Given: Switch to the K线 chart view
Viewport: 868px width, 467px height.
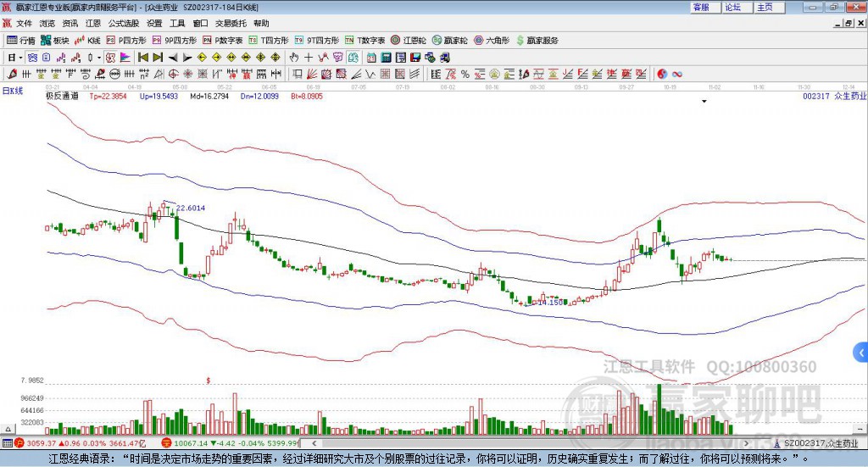Looking at the screenshot, I should tap(87, 41).
